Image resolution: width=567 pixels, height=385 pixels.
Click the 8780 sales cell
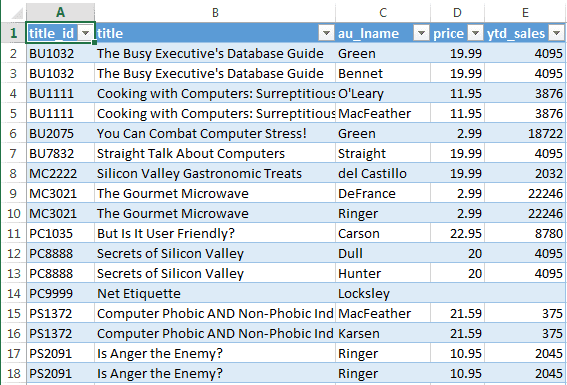point(525,234)
